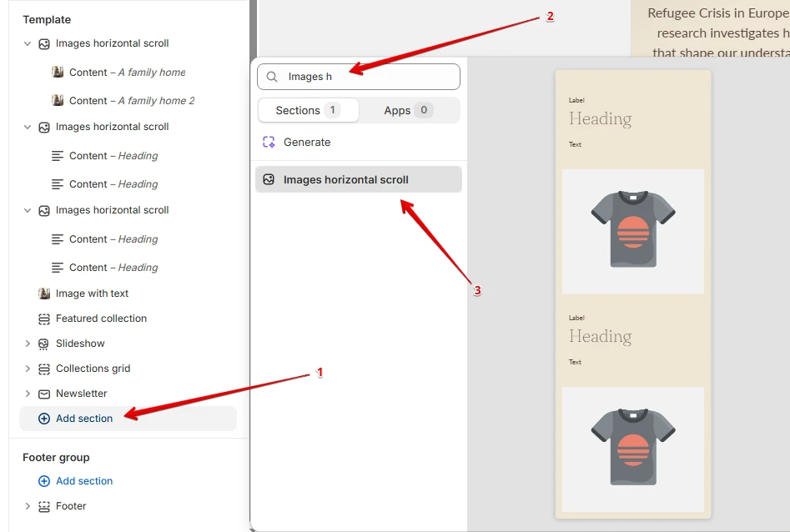Click the upper t-shirt preview image
This screenshot has width=790, height=532.
click(x=633, y=231)
